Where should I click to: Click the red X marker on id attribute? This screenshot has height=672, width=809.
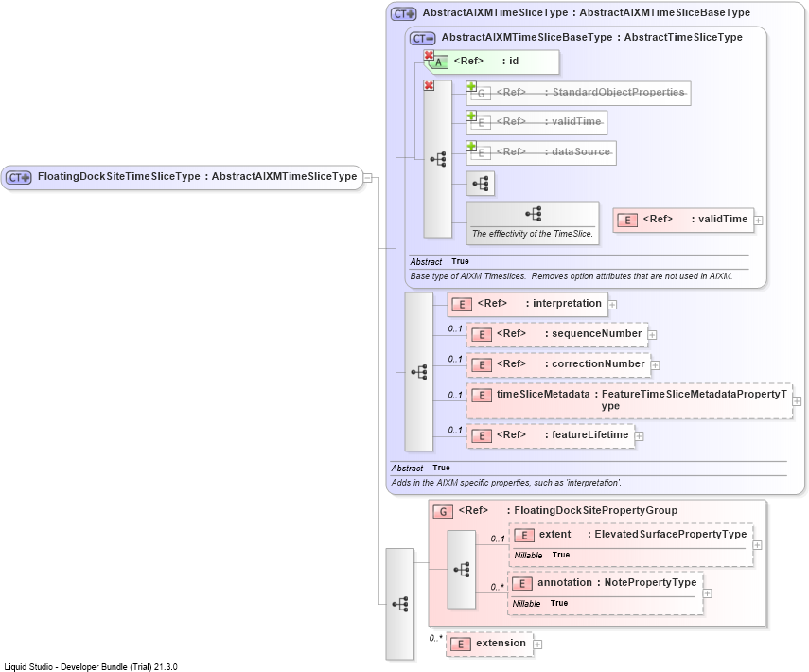(x=429, y=55)
